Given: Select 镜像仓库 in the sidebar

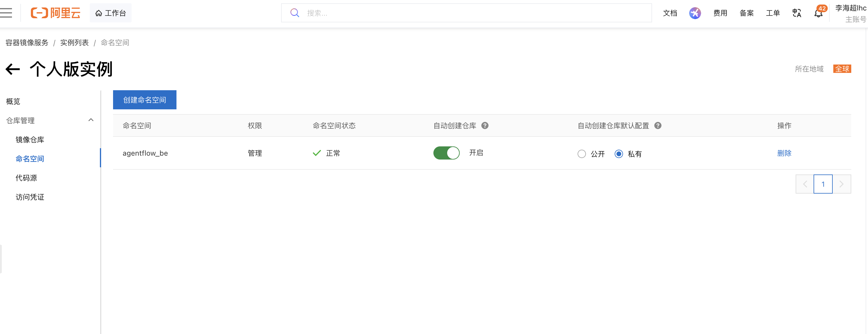Looking at the screenshot, I should click(x=30, y=140).
